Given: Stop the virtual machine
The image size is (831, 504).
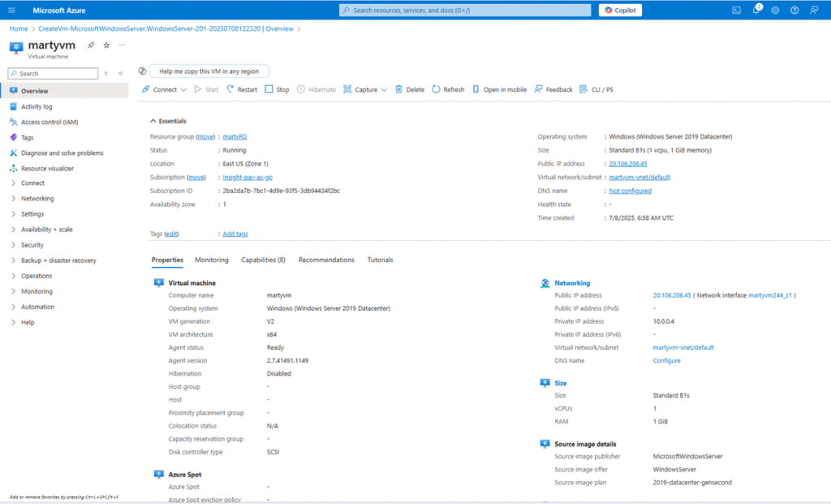Looking at the screenshot, I should click(x=277, y=89).
